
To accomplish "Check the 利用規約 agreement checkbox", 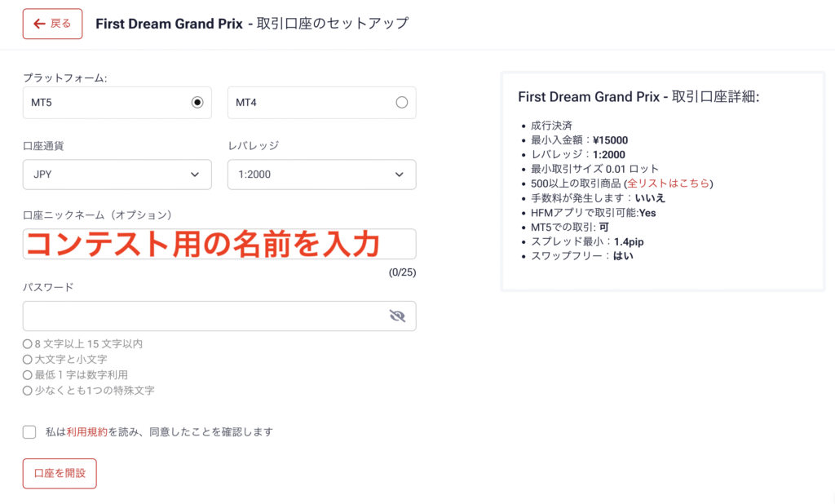I will 29,432.
